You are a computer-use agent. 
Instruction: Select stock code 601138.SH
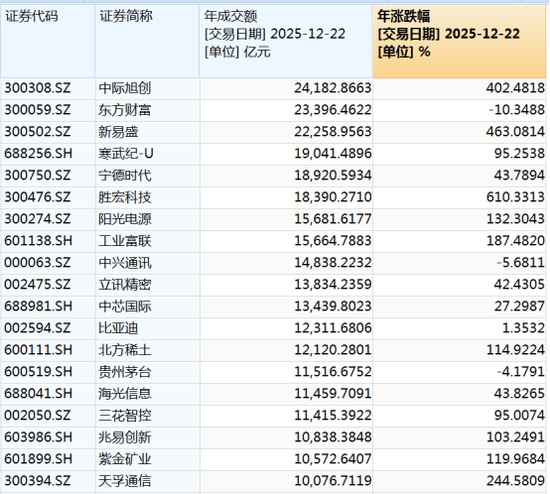coord(38,241)
